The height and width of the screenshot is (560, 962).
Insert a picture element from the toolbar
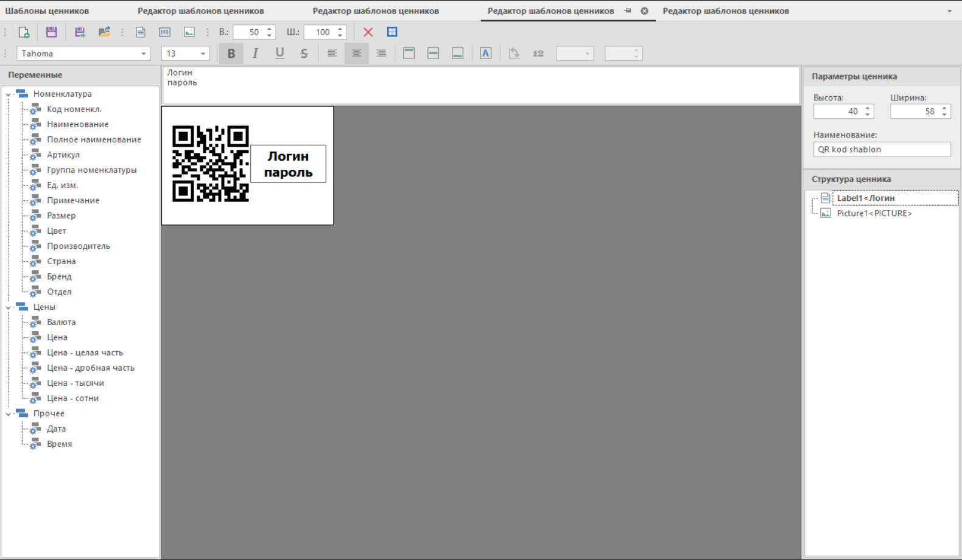[189, 32]
